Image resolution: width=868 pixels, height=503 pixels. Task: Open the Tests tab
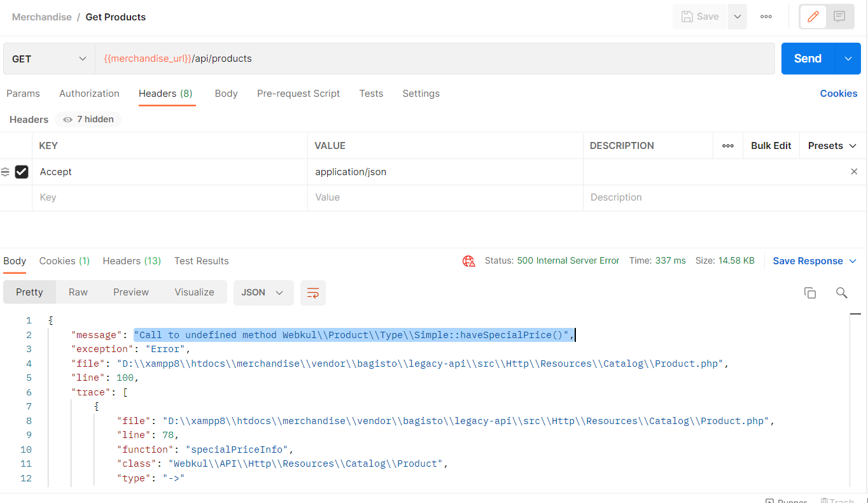pos(371,93)
